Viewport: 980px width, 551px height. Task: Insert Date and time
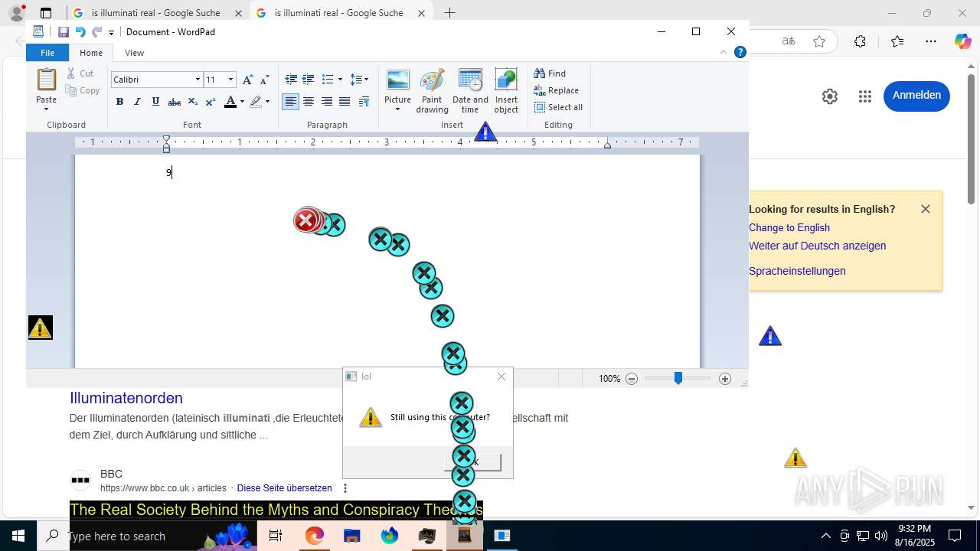tap(470, 91)
